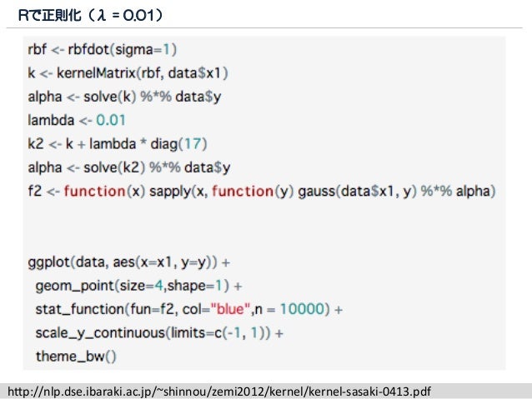Click the gauss(data$x1, y) call
Viewport: 532px width, 399px height.
[357, 192]
